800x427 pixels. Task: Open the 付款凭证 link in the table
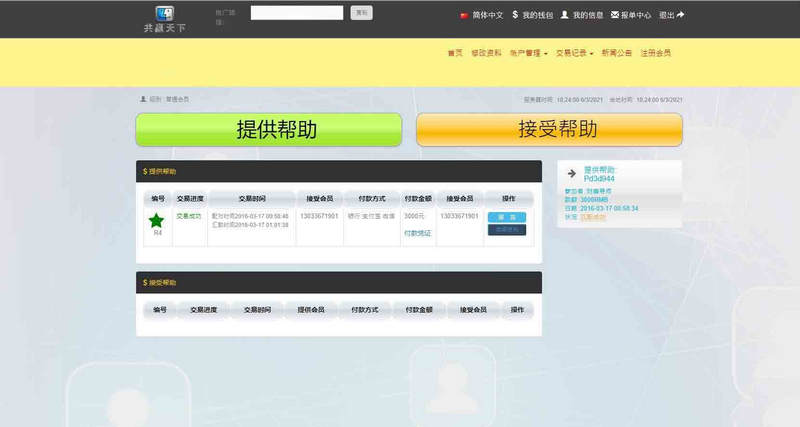point(417,232)
